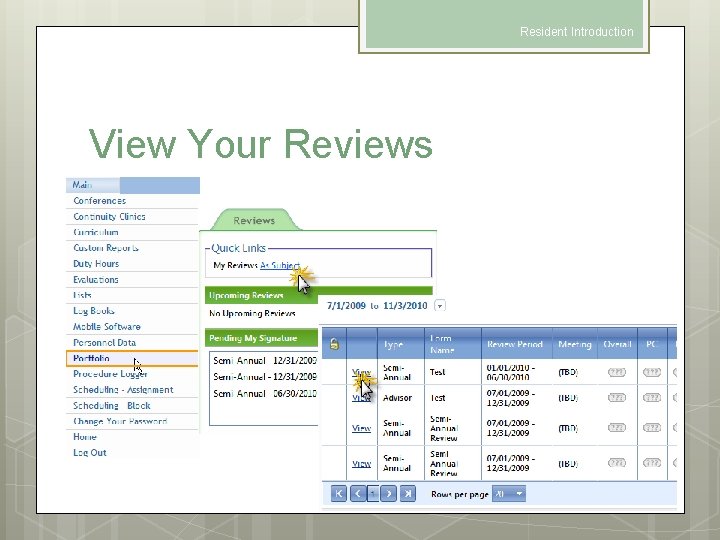Open Rows per page dropdown
The height and width of the screenshot is (540, 720).
(x=509, y=494)
